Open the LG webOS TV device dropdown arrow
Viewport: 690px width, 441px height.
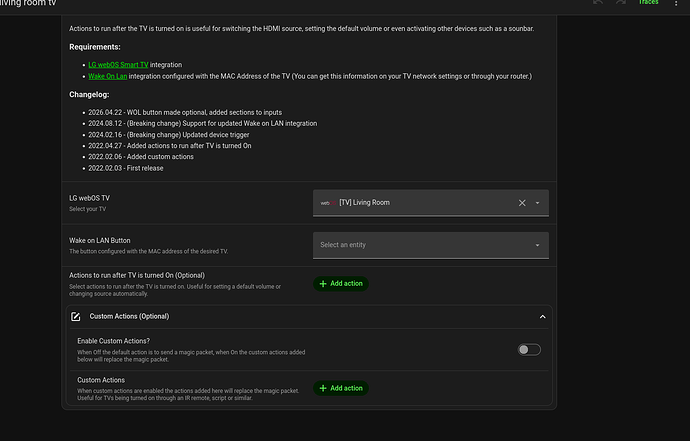(x=537, y=203)
